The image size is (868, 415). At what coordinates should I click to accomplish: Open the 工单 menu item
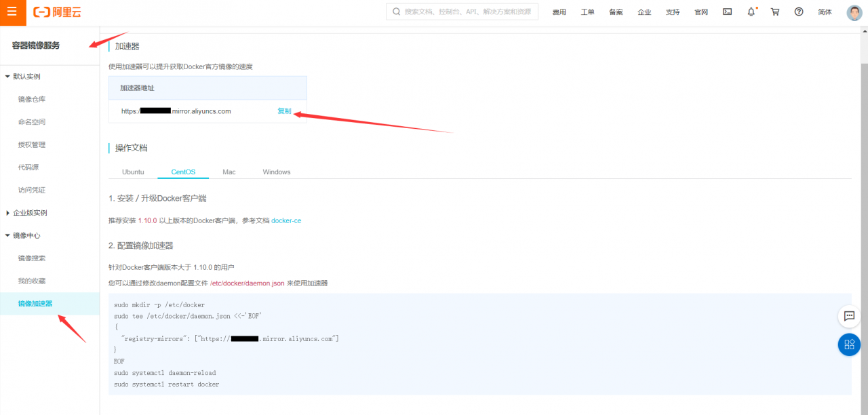pyautogui.click(x=588, y=12)
